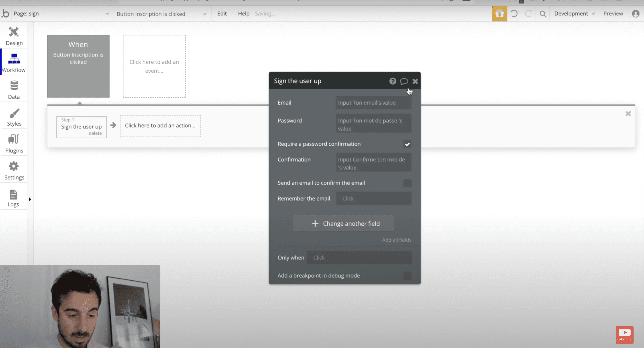The height and width of the screenshot is (348, 644).
Task: Open the Logs panel
Action: tap(14, 197)
